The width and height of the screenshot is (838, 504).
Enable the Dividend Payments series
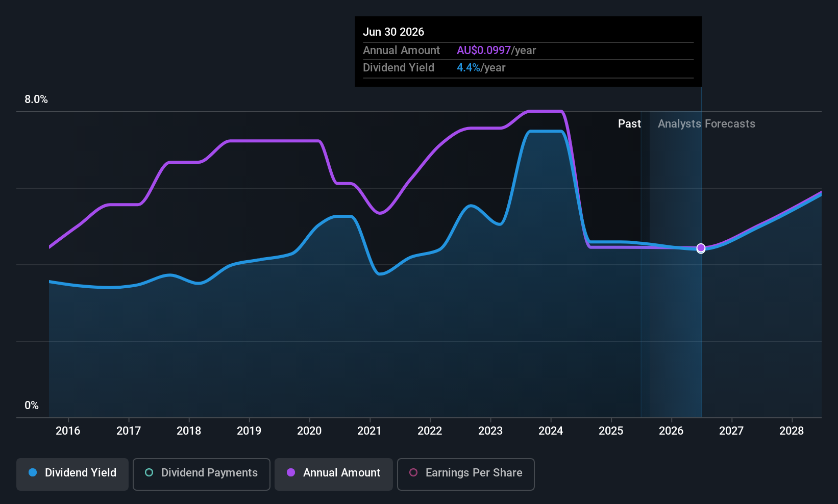(201, 474)
